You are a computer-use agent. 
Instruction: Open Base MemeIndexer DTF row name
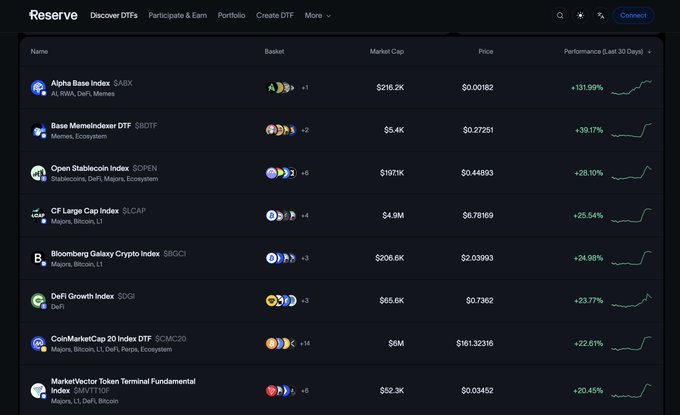pos(91,126)
